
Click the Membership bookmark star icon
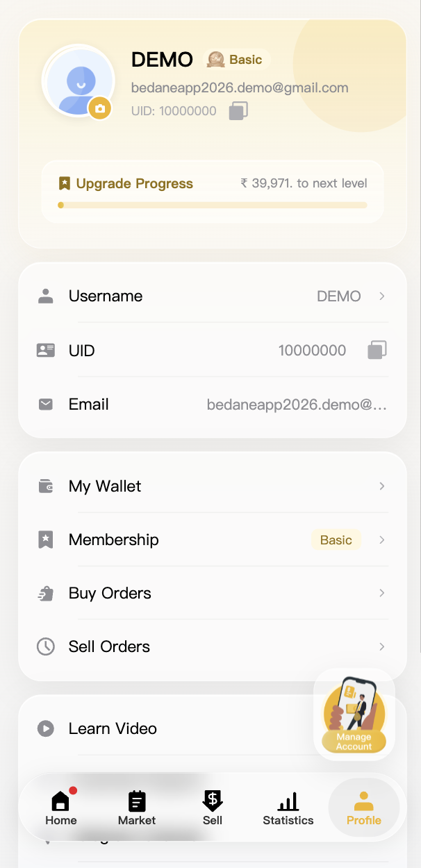(46, 540)
